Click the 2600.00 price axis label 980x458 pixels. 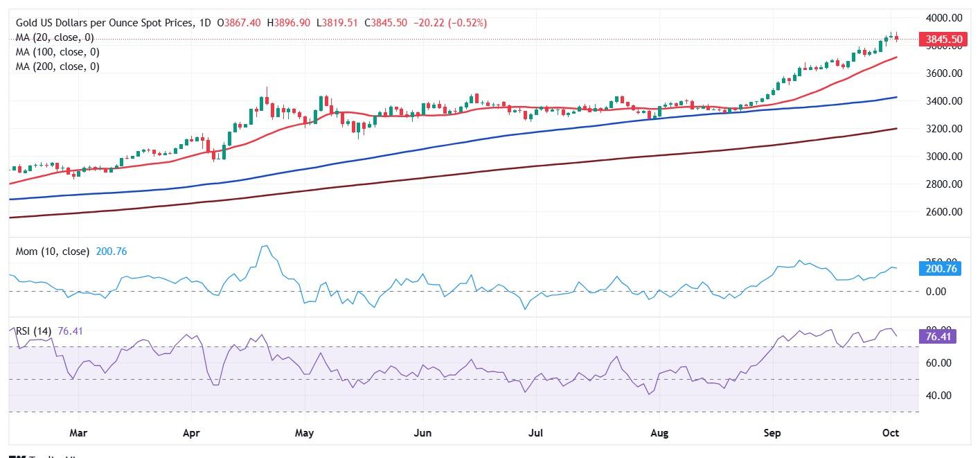[943, 212]
